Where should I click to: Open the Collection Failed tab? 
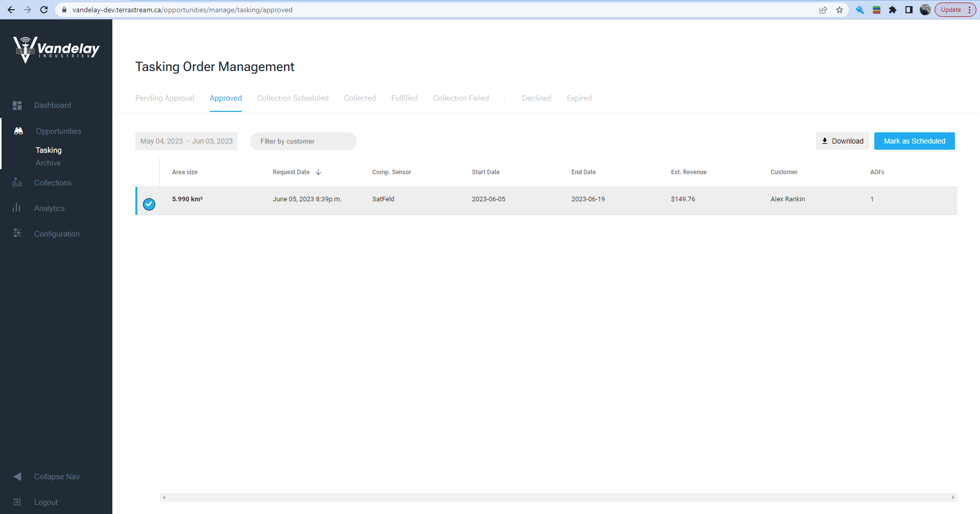click(x=461, y=98)
